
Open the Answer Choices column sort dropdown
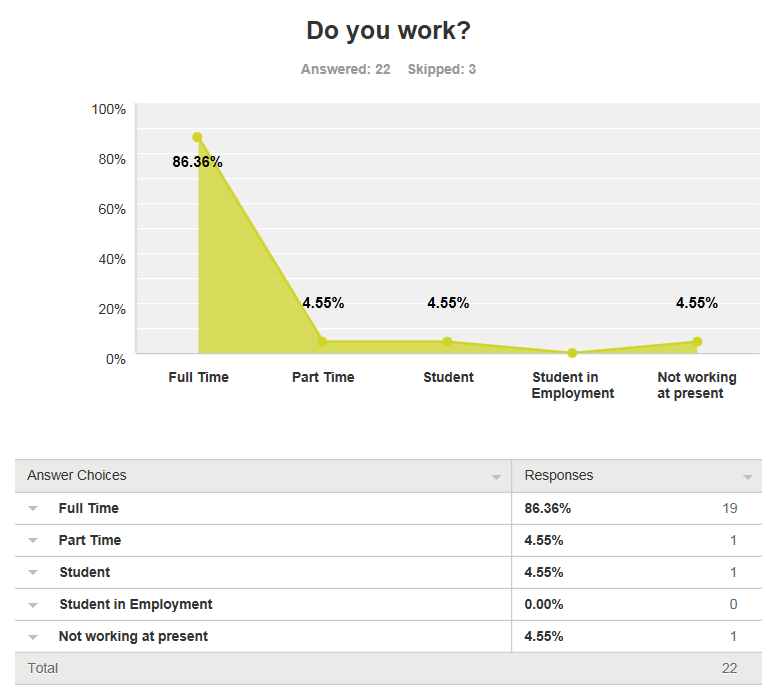pos(496,477)
